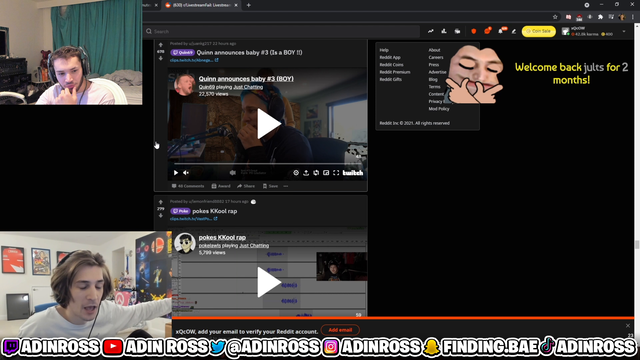Open the pokes KKool rap clip title link
This screenshot has height=360, width=640.
tap(222, 237)
